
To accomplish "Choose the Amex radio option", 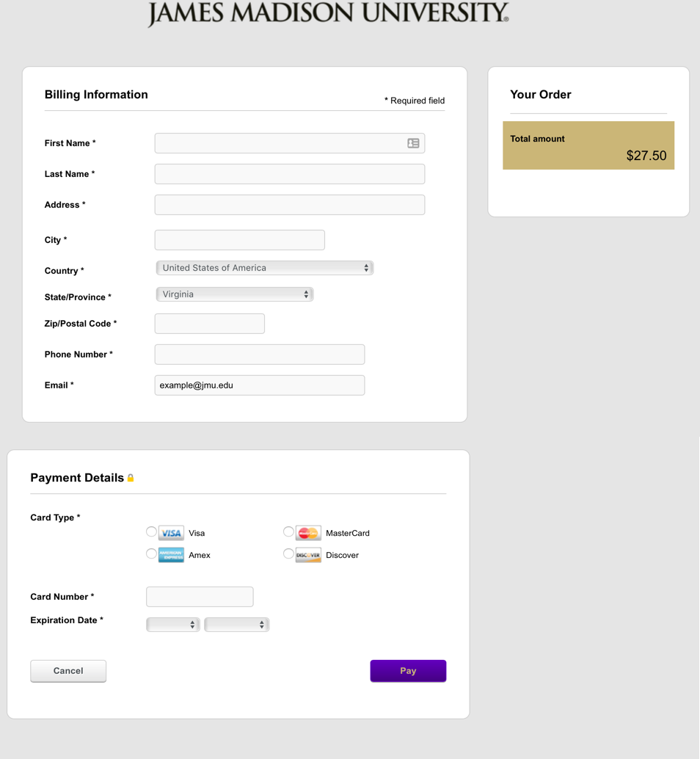I will 151,553.
